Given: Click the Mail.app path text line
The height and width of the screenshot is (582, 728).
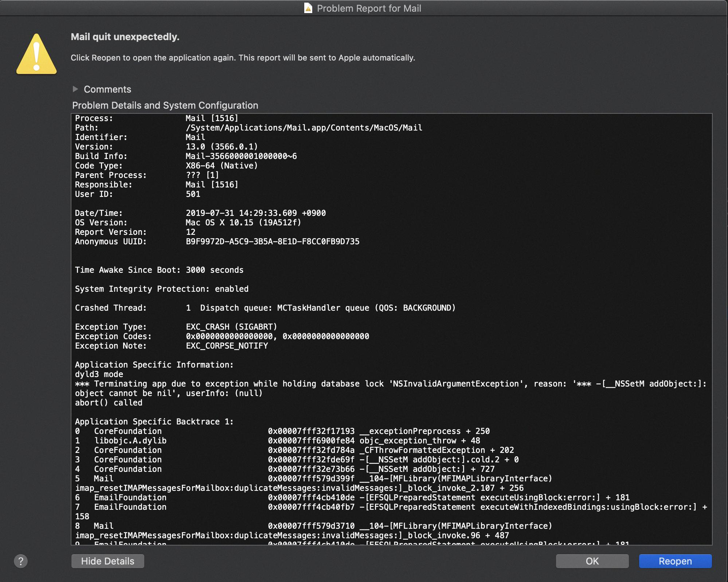Looking at the screenshot, I should pos(304,128).
